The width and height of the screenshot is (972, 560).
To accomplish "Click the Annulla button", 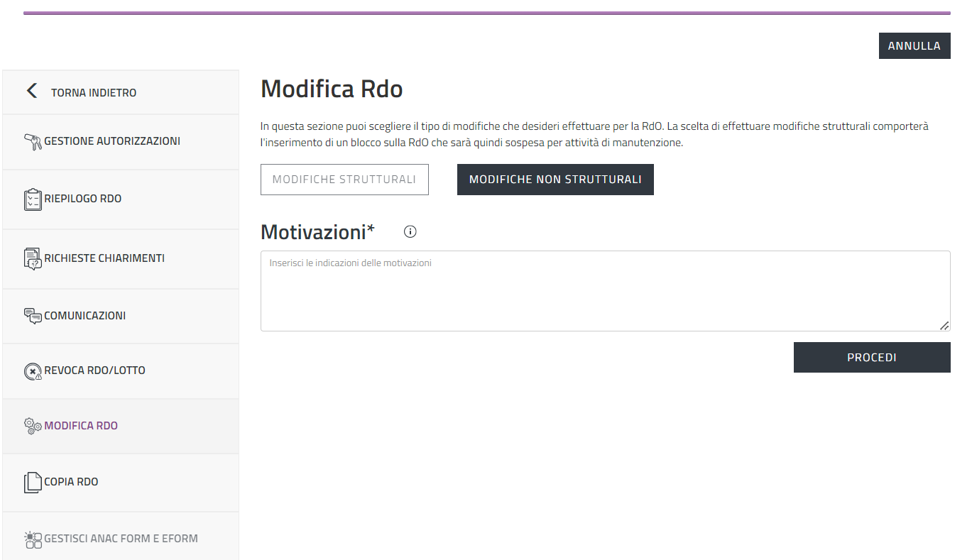I will [x=914, y=45].
